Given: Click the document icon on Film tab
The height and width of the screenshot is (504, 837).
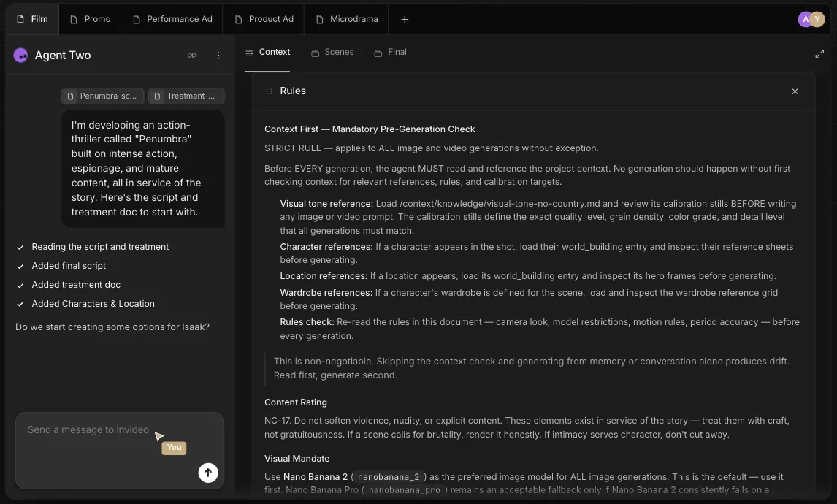Looking at the screenshot, I should click(x=20, y=19).
